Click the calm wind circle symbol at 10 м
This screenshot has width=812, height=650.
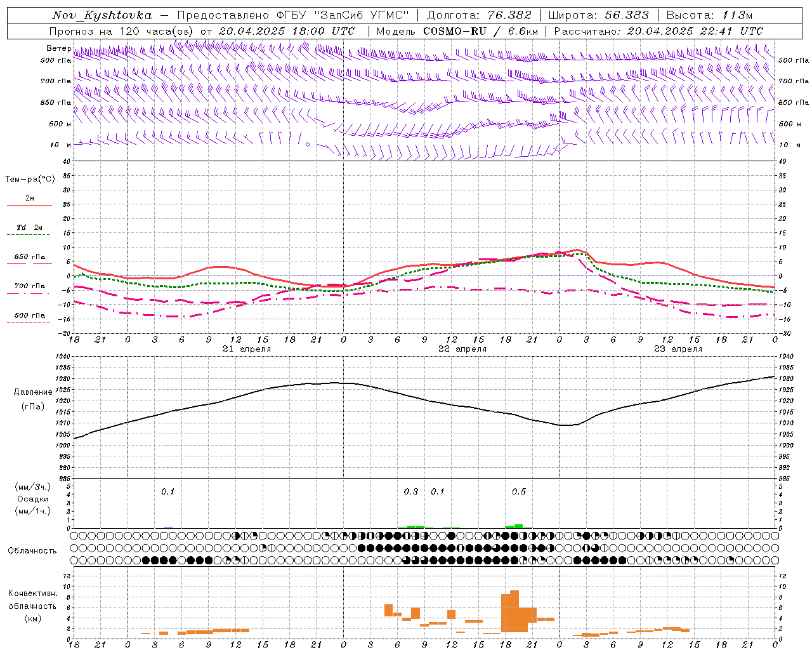point(308,145)
